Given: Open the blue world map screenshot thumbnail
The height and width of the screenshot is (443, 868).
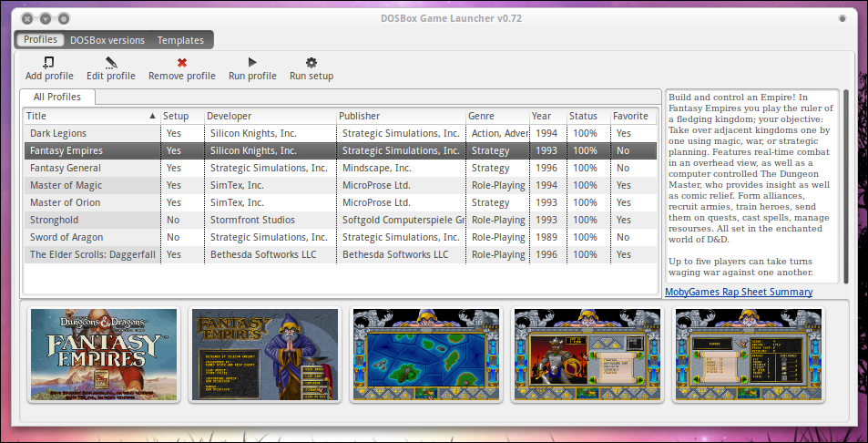Looking at the screenshot, I should pyautogui.click(x=425, y=355).
